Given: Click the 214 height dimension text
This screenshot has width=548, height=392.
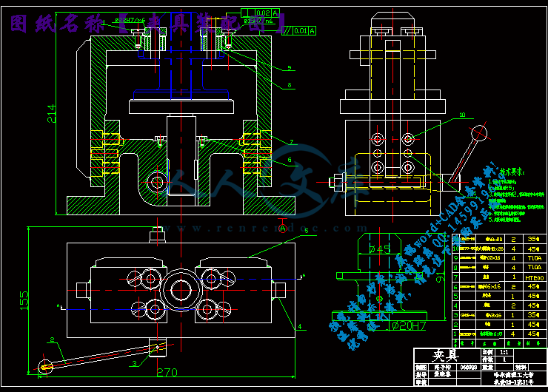Looking at the screenshot, I should click(51, 113).
